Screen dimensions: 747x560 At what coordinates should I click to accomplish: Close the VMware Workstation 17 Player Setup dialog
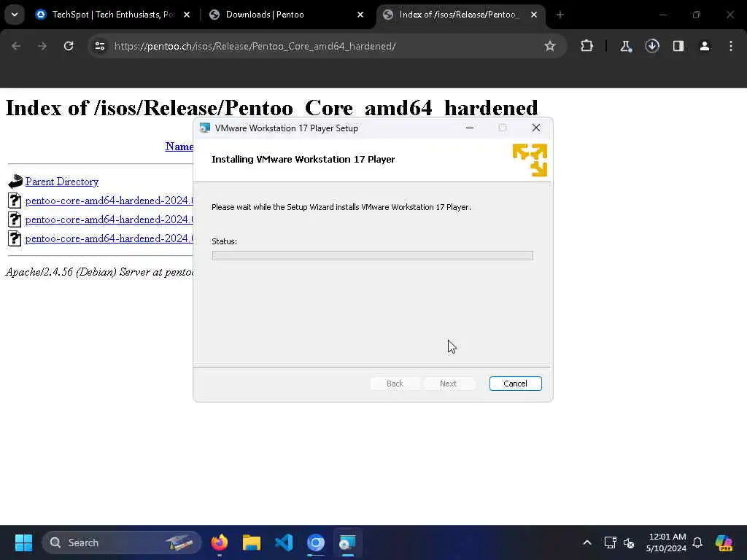536,128
